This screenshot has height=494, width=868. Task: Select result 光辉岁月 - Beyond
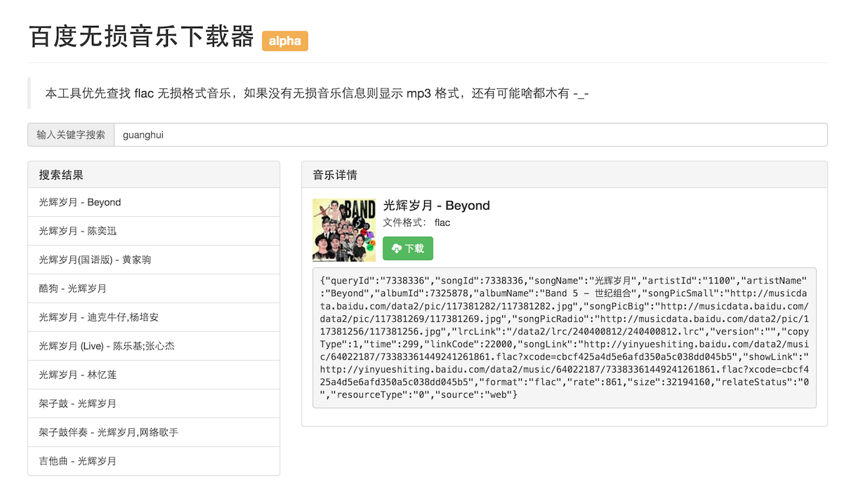pyautogui.click(x=154, y=202)
